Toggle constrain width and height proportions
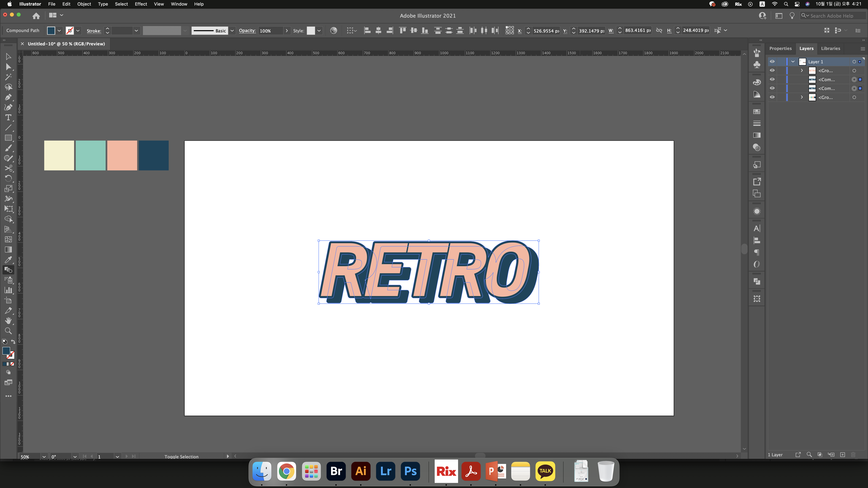The height and width of the screenshot is (488, 868). click(659, 31)
